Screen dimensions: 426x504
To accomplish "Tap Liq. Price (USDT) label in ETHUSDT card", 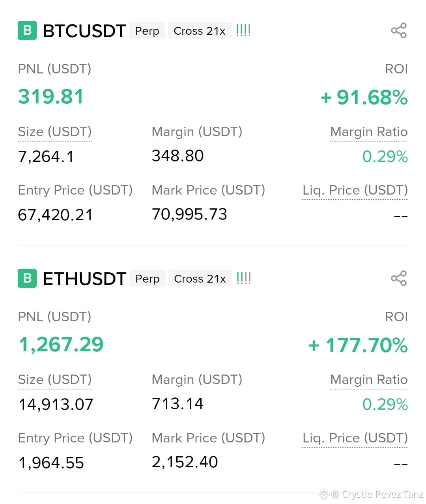I will pyautogui.click(x=355, y=438).
